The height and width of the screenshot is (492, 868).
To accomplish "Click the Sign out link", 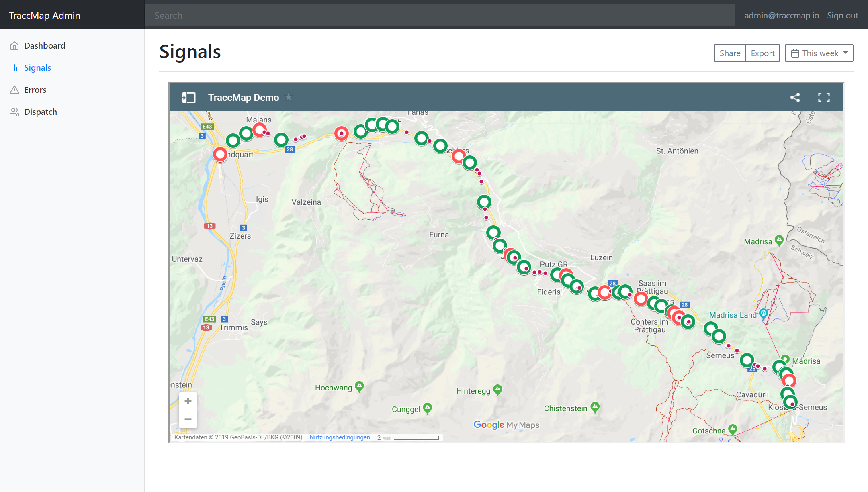I will click(x=842, y=16).
